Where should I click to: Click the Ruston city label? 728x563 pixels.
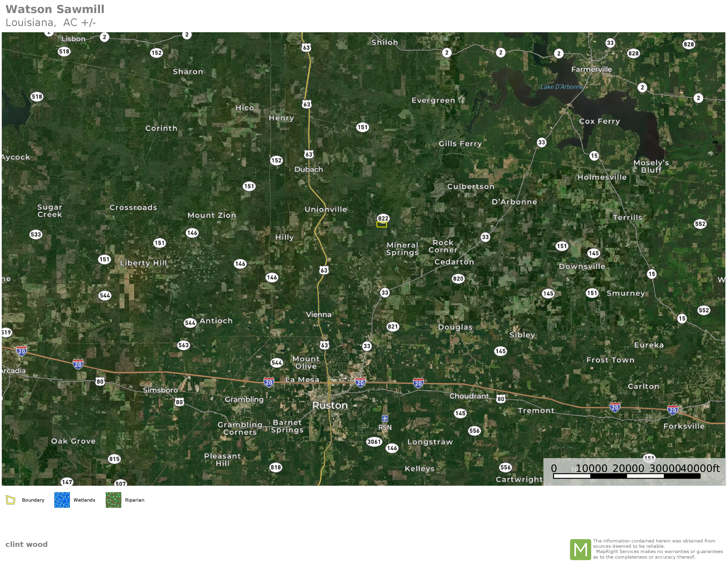330,406
